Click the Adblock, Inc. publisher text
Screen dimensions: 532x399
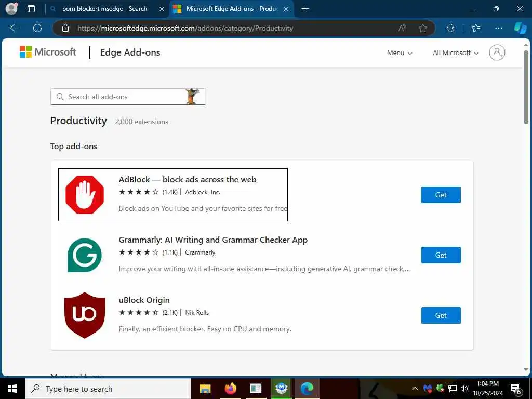tap(203, 192)
